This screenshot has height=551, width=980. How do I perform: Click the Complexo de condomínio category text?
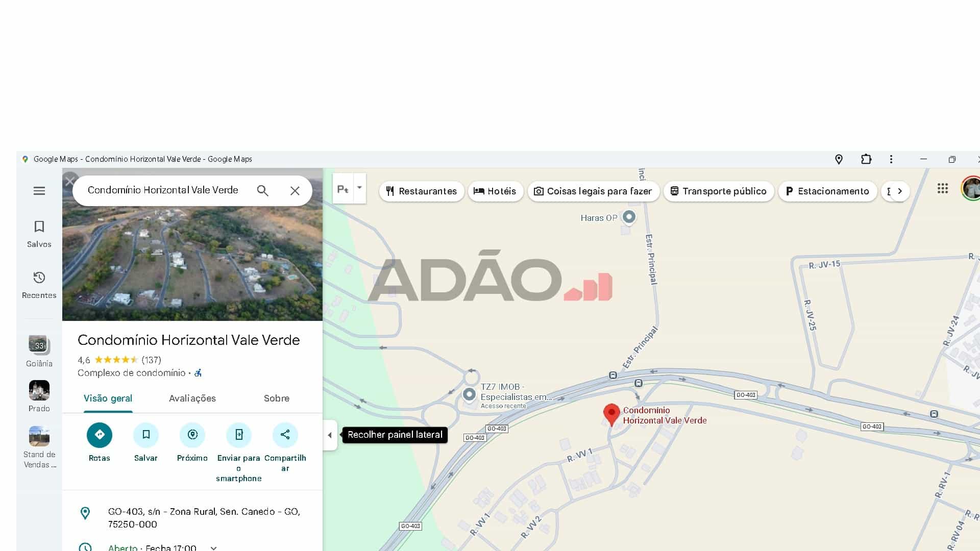(x=131, y=373)
